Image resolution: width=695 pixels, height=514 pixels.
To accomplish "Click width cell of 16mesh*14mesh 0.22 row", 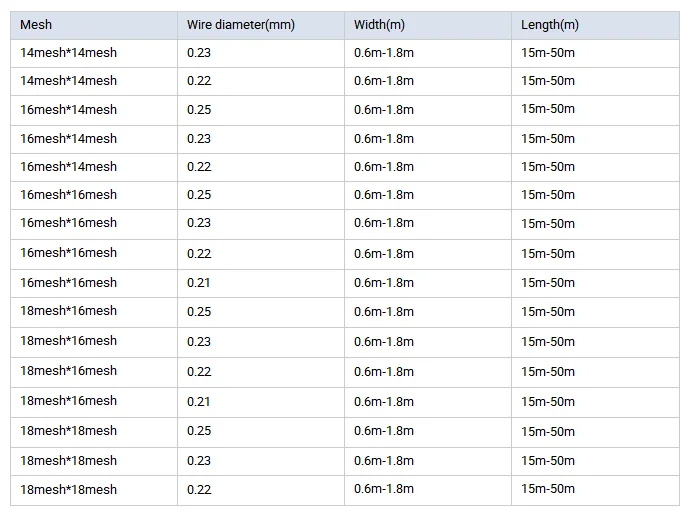I will (384, 166).
